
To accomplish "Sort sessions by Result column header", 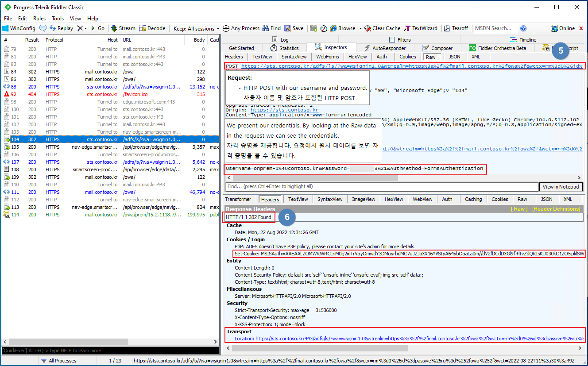I will tap(32, 40).
